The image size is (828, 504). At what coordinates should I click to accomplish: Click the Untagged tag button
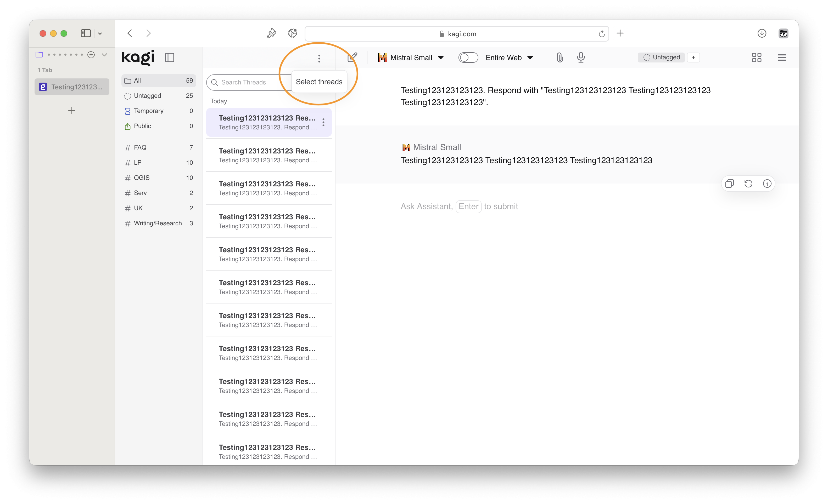pyautogui.click(x=661, y=58)
